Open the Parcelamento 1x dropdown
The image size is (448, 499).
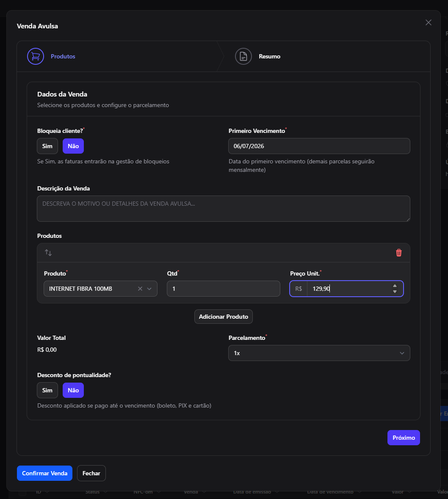(319, 353)
